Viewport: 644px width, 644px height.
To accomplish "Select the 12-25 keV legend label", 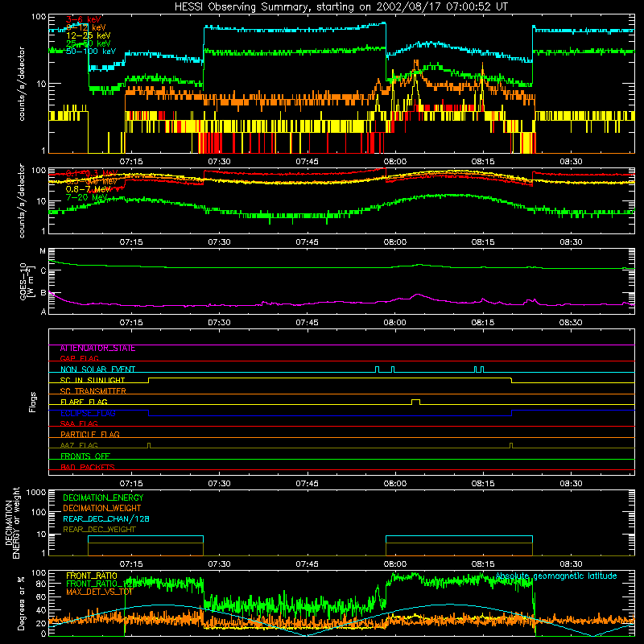I will [x=89, y=35].
